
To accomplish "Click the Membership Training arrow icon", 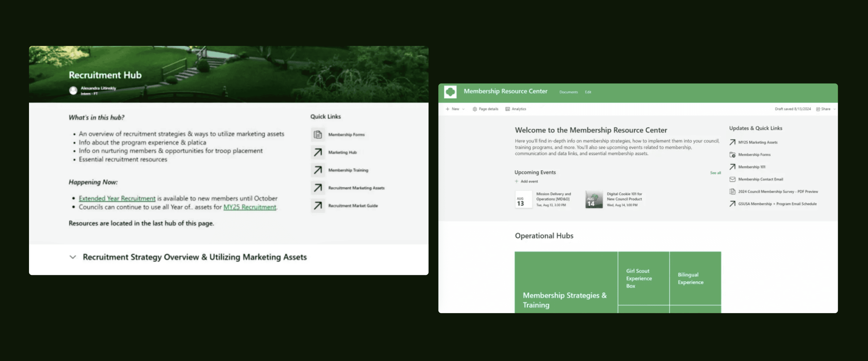I will click(x=317, y=170).
